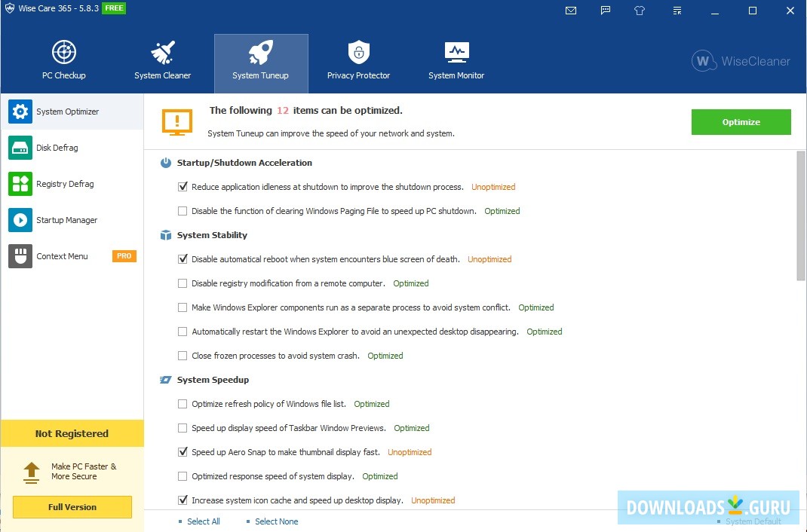This screenshot has width=807, height=532.
Task: Check optimize refresh policy of file list
Action: [x=183, y=404]
